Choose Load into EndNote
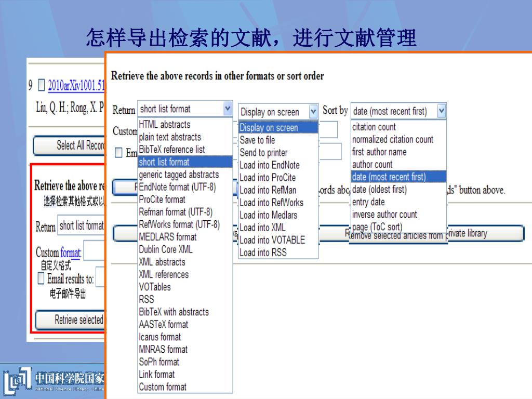This screenshot has height=399, width=532. coord(278,165)
